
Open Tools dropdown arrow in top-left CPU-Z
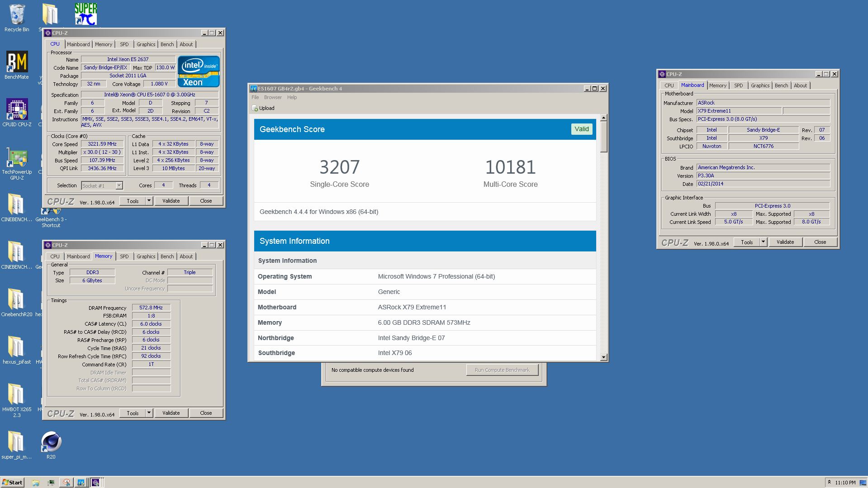[x=149, y=201]
